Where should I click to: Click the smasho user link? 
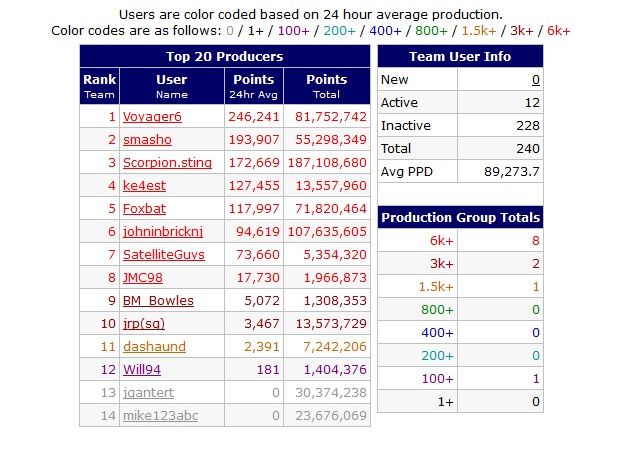click(x=146, y=140)
